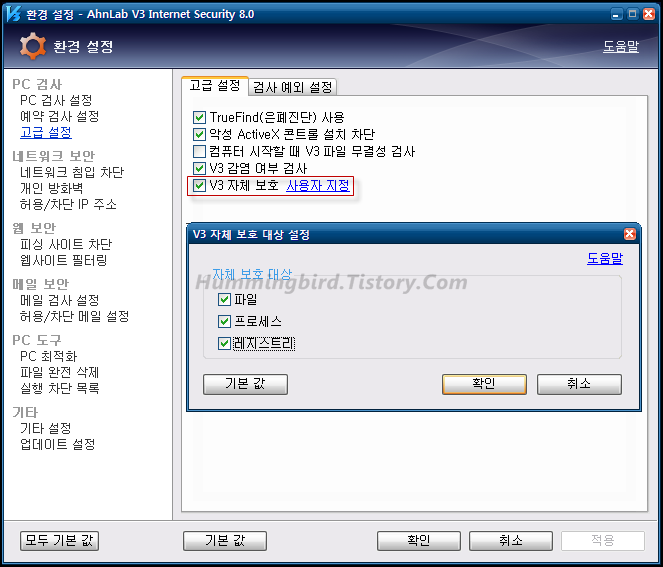Viewport: 663px width, 567px height.
Task: Uncheck the 파일 checkbox
Action: (224, 299)
